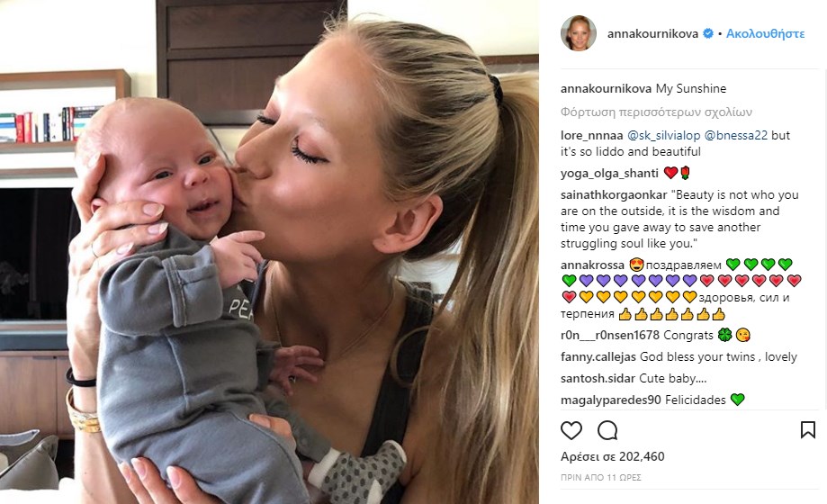
Task: Follow the account via Ακολουθήστε
Action: pos(765,33)
